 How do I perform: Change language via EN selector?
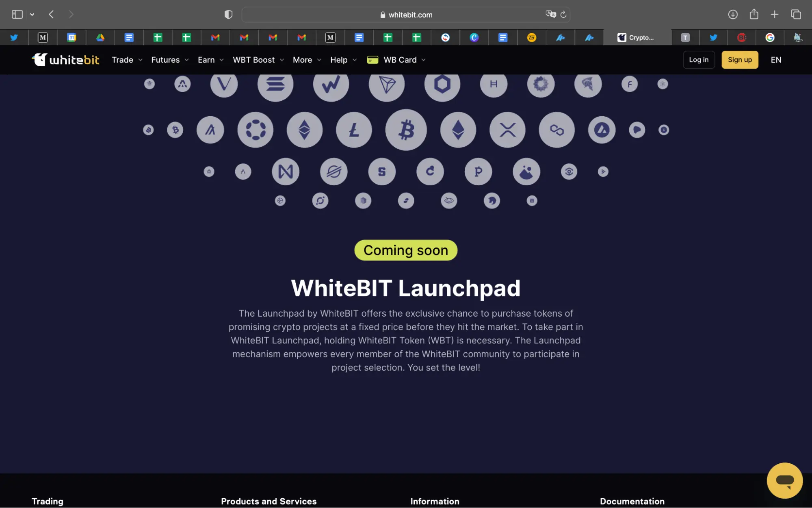[776, 60]
